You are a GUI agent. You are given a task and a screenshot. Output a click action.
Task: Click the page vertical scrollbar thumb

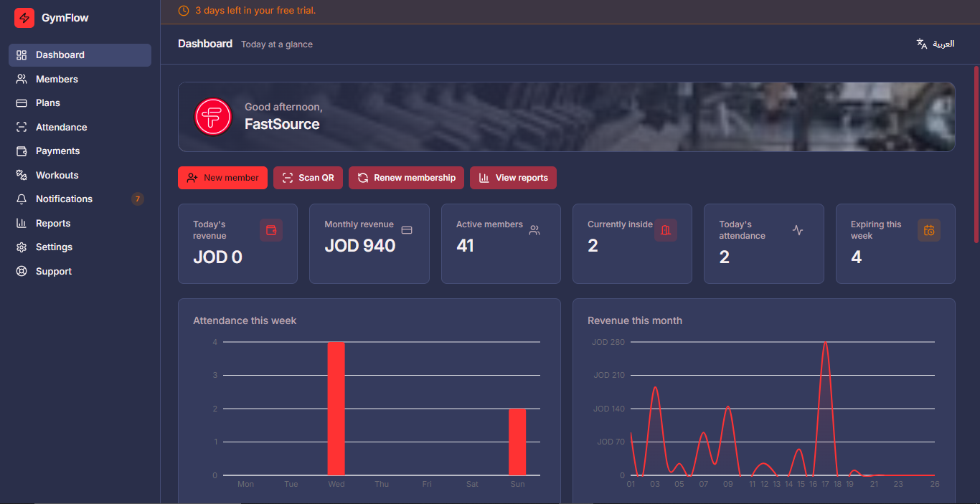[x=976, y=154]
